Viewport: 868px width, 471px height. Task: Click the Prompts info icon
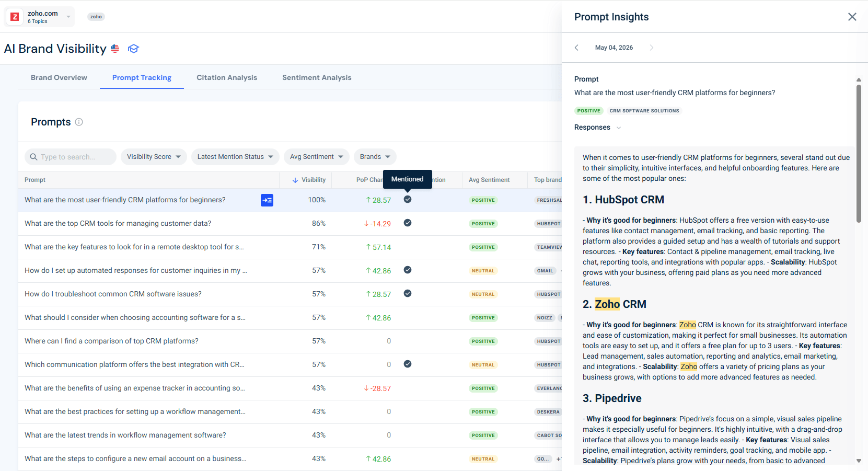(x=79, y=122)
